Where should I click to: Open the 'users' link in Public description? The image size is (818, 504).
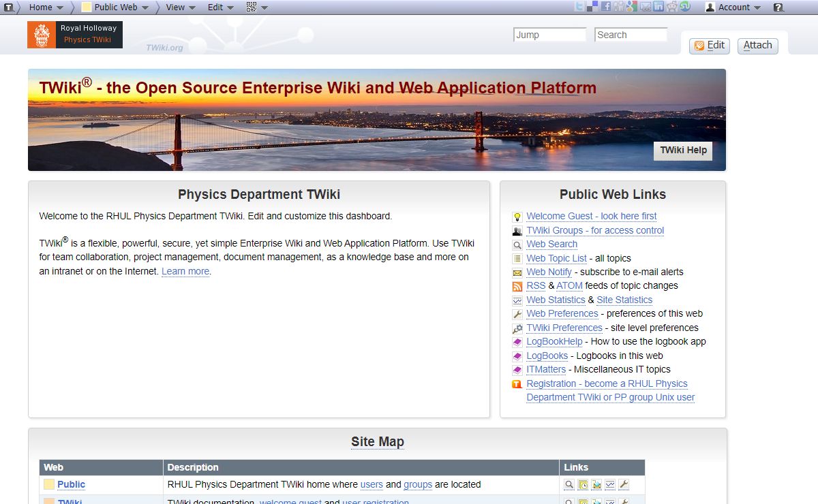[x=372, y=484]
